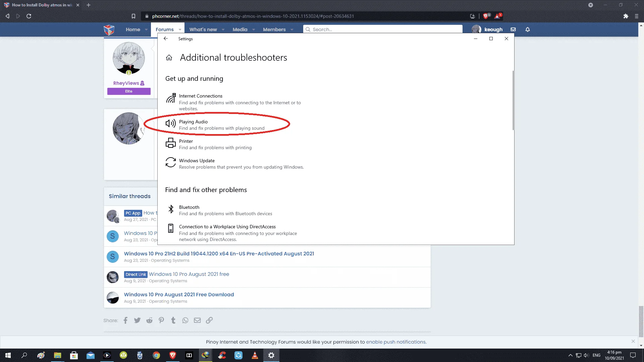
Task: Select the Windows Update sync icon
Action: [171, 162]
